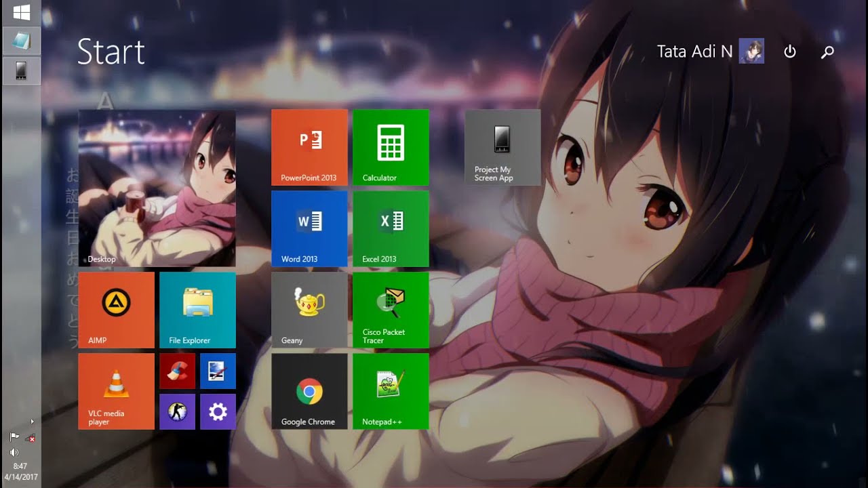The height and width of the screenshot is (488, 868).
Task: Click the 8:47 clock on taskbar
Action: coord(20,466)
